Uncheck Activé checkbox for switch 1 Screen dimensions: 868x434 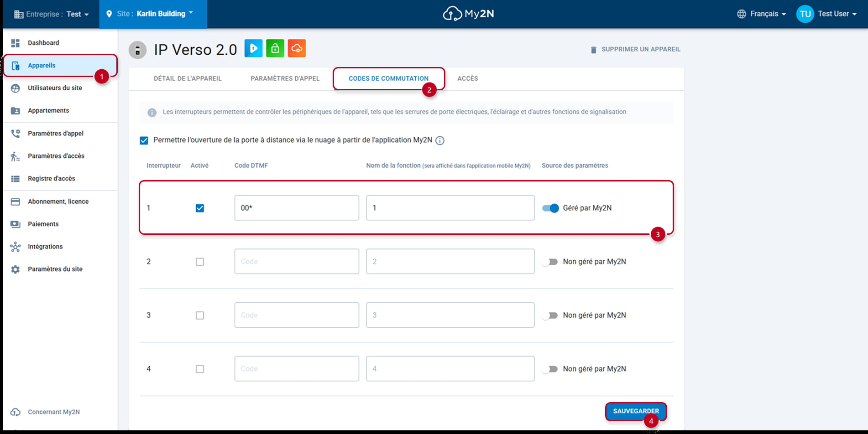coord(200,208)
